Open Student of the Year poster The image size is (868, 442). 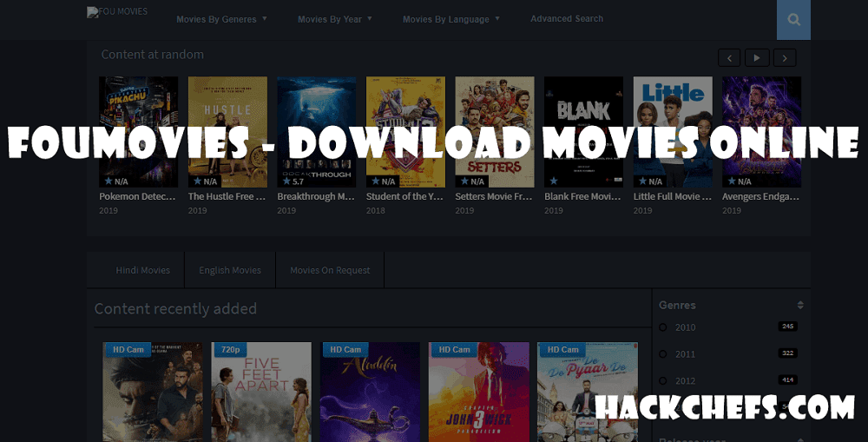tap(405, 132)
